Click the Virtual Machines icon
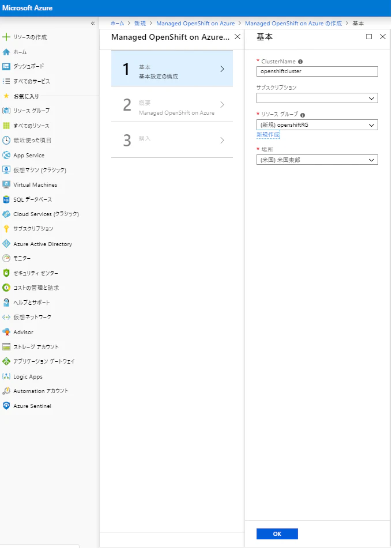This screenshot has width=392, height=548. coord(6,184)
